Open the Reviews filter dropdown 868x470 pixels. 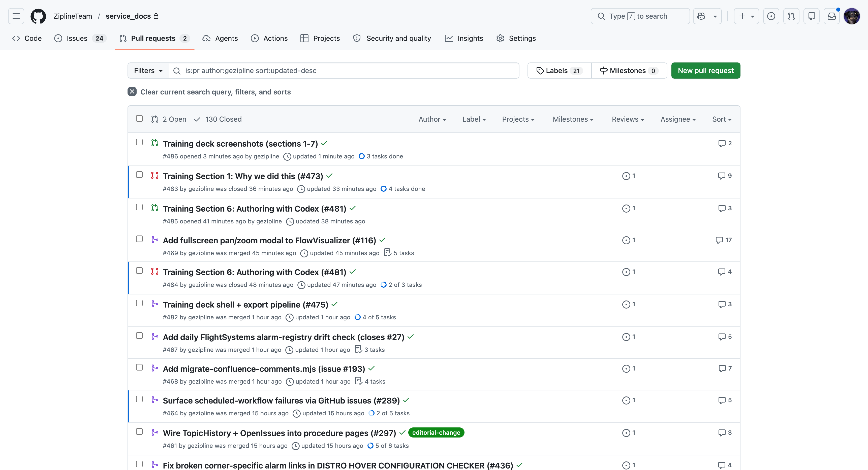tap(628, 119)
